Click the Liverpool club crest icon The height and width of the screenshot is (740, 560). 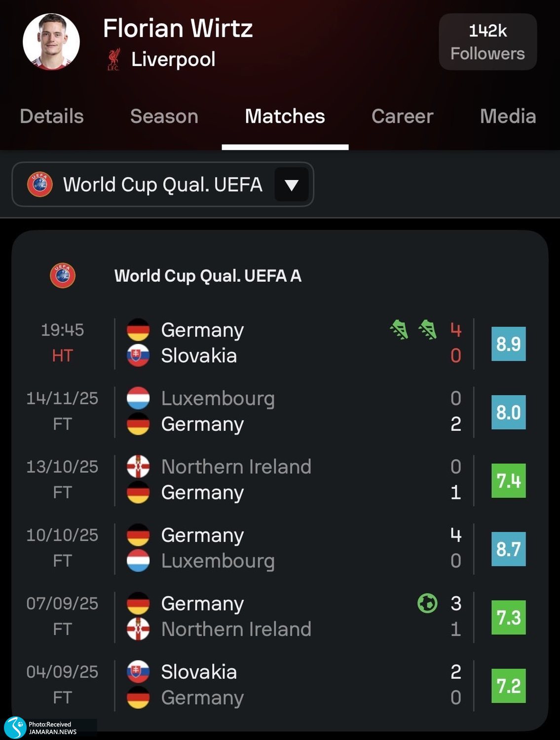[x=113, y=59]
